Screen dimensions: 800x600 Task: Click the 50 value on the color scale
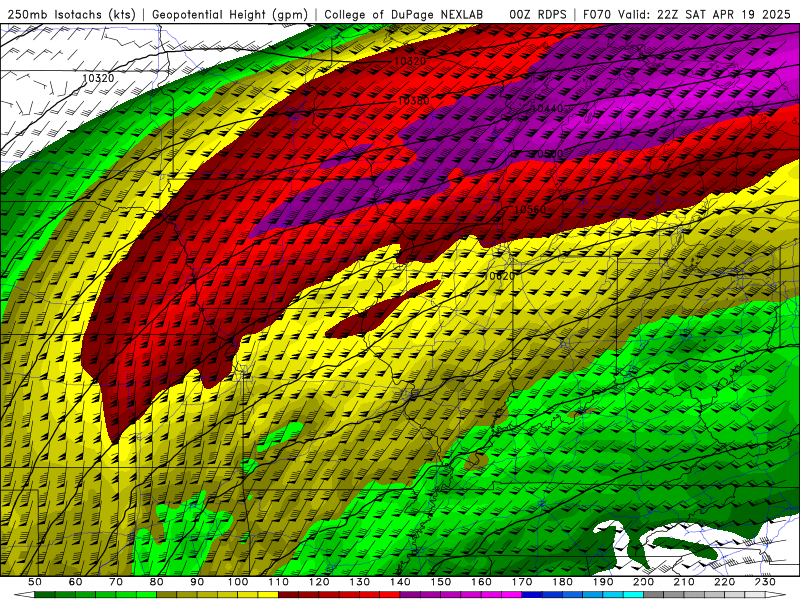point(35,582)
